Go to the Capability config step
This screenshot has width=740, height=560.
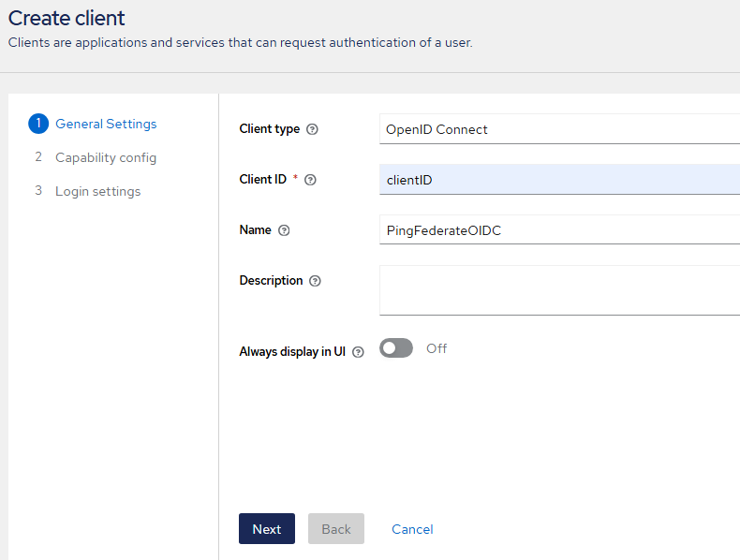(x=106, y=157)
